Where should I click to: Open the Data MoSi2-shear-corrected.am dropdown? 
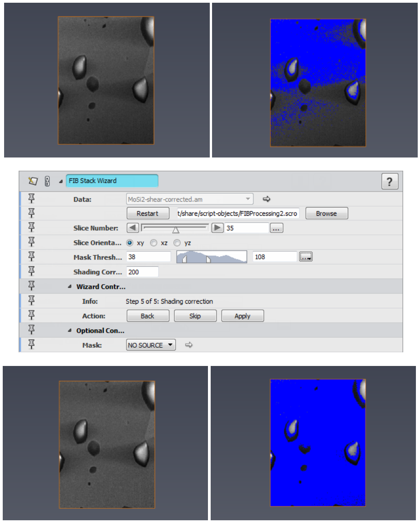click(190, 199)
